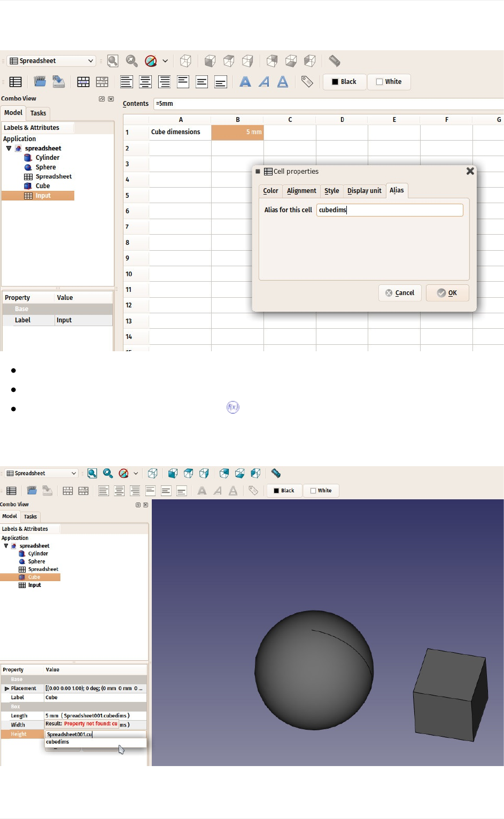Screen dimensions: 504x819
Task: Open draw style dropdown arrow, bottom screenshot
Action: 136,473
